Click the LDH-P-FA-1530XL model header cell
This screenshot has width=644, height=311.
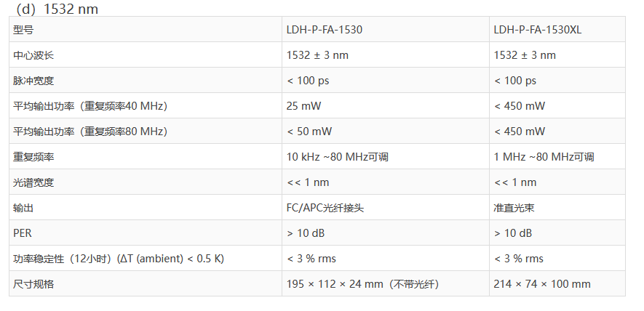537,30
